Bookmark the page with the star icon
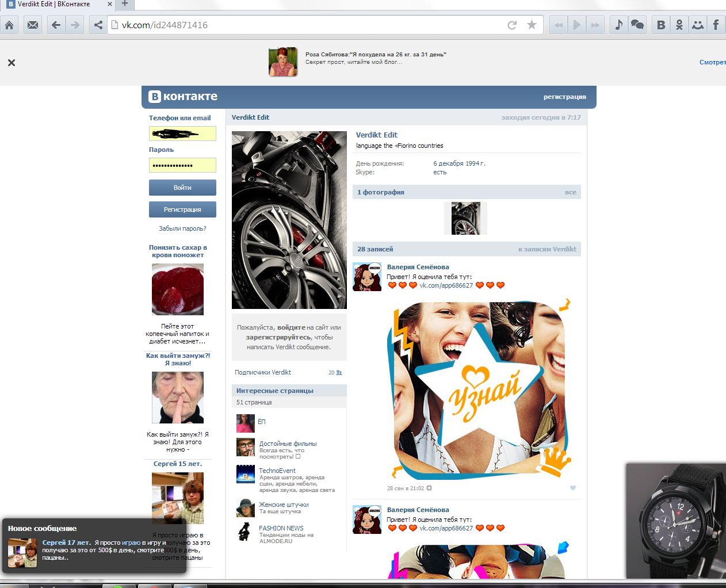The image size is (726, 588). 532,25
